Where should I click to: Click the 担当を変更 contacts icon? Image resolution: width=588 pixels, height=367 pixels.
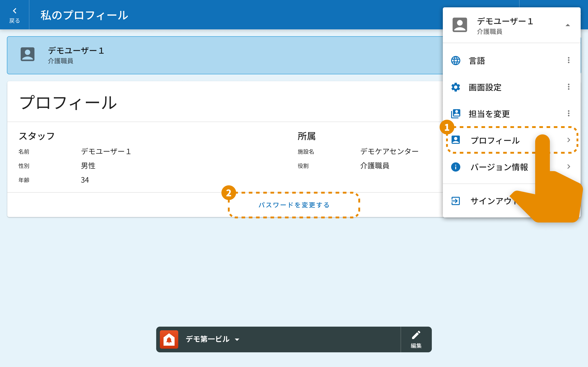[455, 114]
